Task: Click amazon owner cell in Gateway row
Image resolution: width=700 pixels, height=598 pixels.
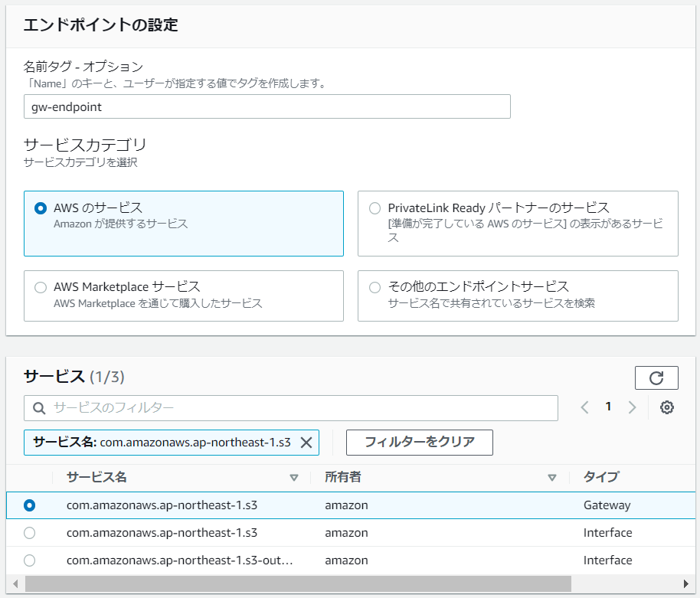Action: [x=346, y=505]
